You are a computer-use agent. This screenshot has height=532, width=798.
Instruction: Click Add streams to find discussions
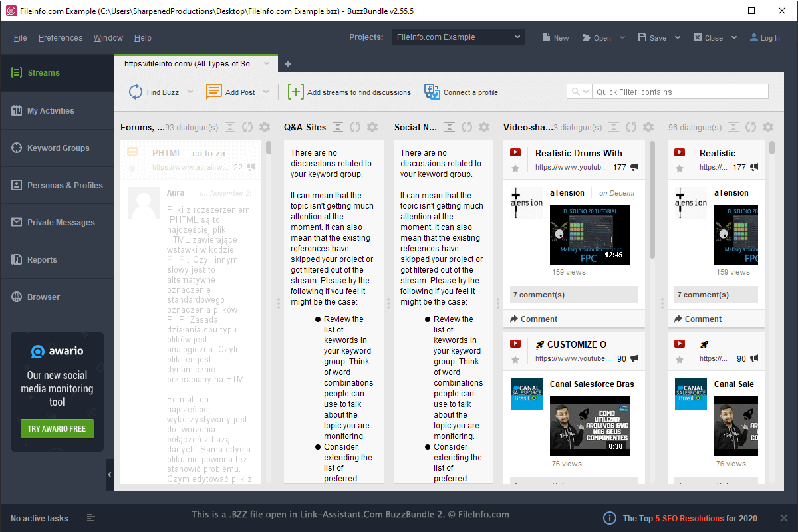pos(349,92)
